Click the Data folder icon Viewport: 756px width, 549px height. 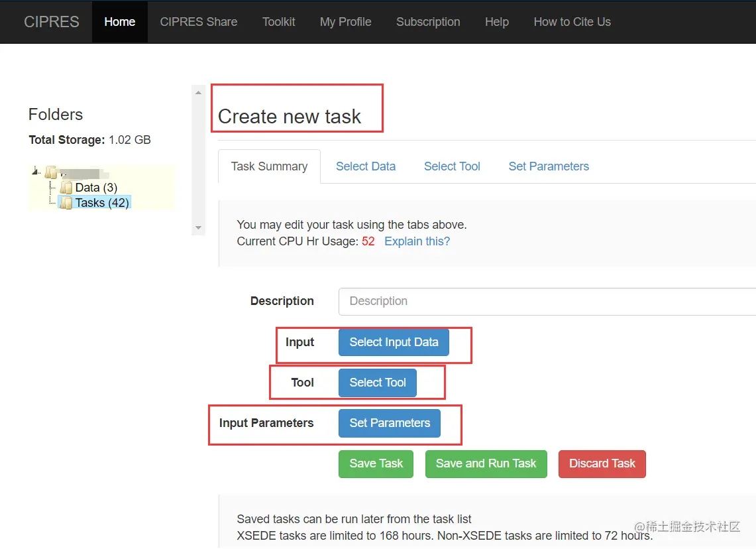click(66, 187)
